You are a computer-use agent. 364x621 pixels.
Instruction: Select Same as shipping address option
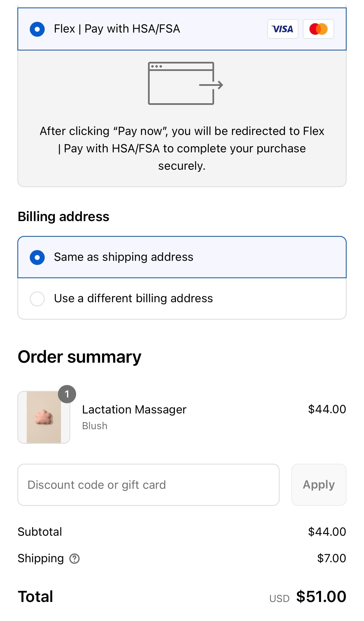point(37,257)
